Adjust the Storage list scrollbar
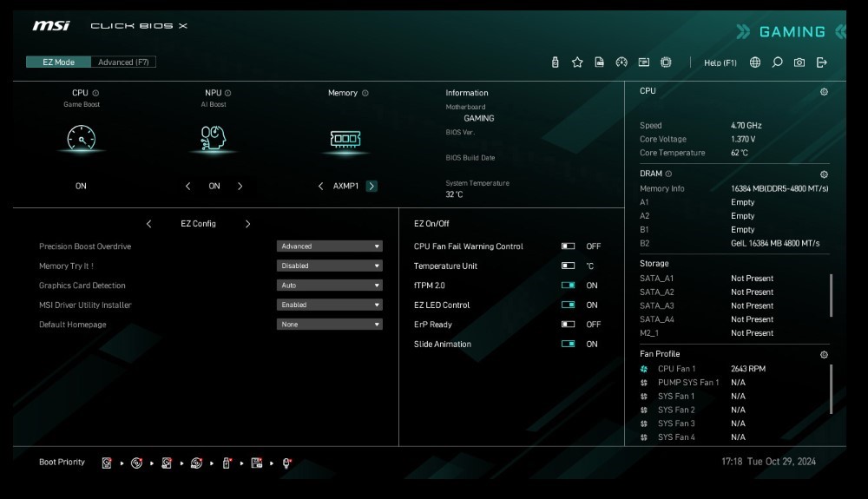The height and width of the screenshot is (499, 868). click(x=831, y=295)
